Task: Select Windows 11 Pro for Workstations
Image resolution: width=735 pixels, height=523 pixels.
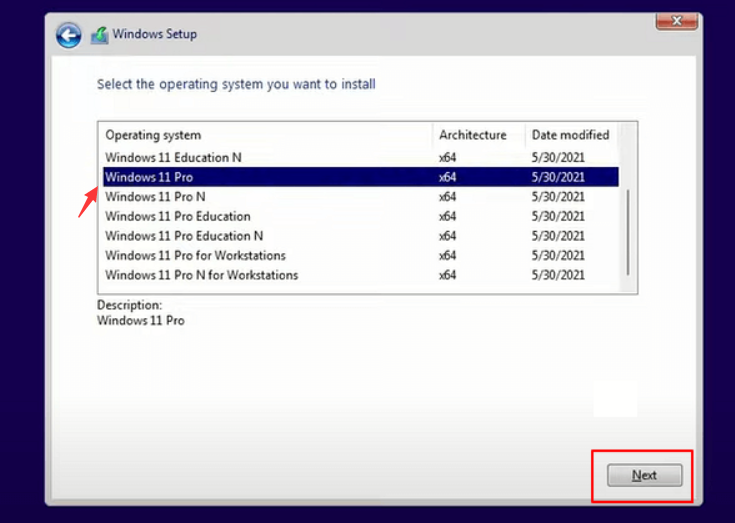Action: 195,256
